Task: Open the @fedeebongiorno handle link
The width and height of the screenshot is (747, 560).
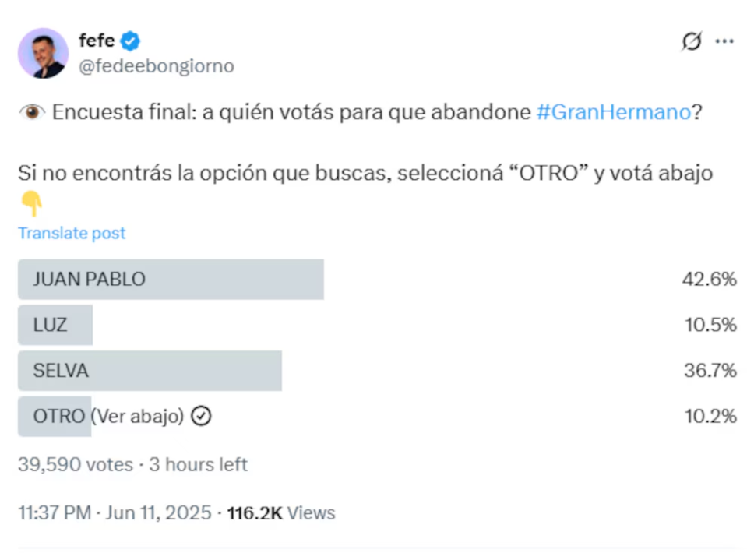Action: coord(156,66)
